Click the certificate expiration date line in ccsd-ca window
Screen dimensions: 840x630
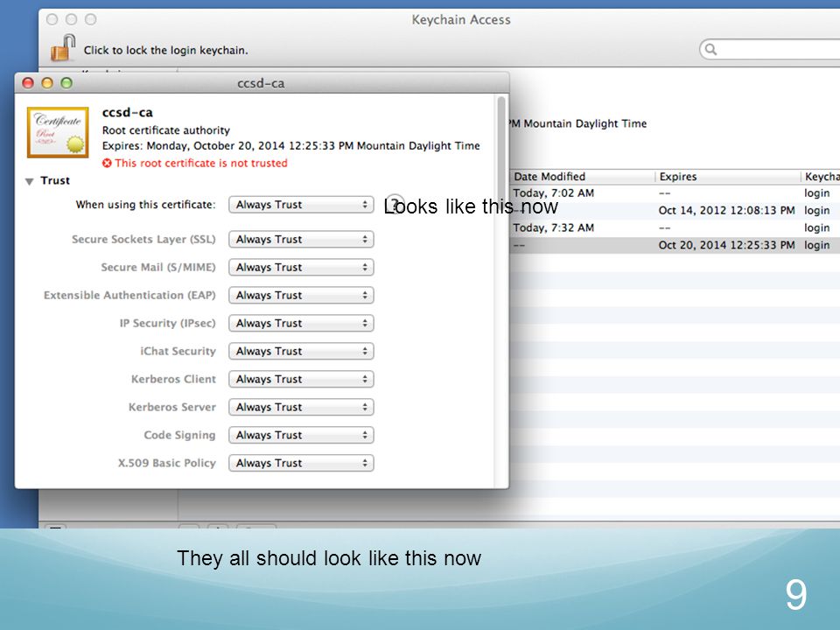tap(290, 146)
